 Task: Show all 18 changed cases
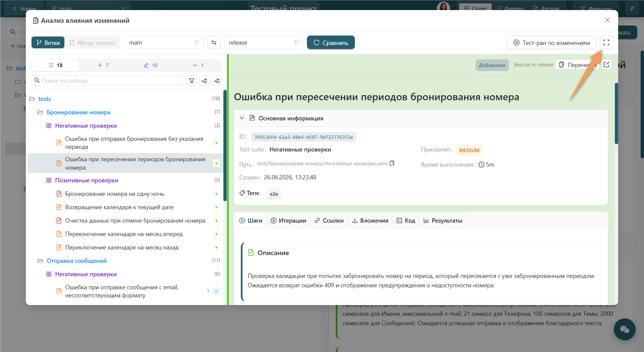pos(55,65)
